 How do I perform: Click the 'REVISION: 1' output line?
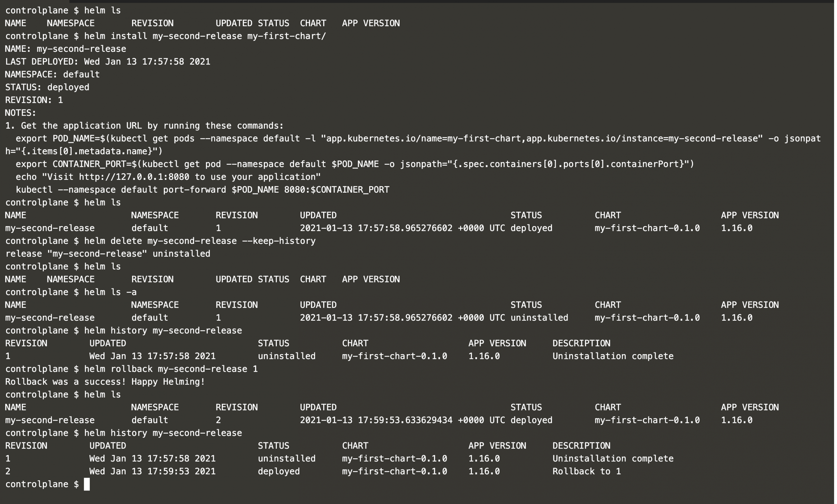pyautogui.click(x=34, y=100)
